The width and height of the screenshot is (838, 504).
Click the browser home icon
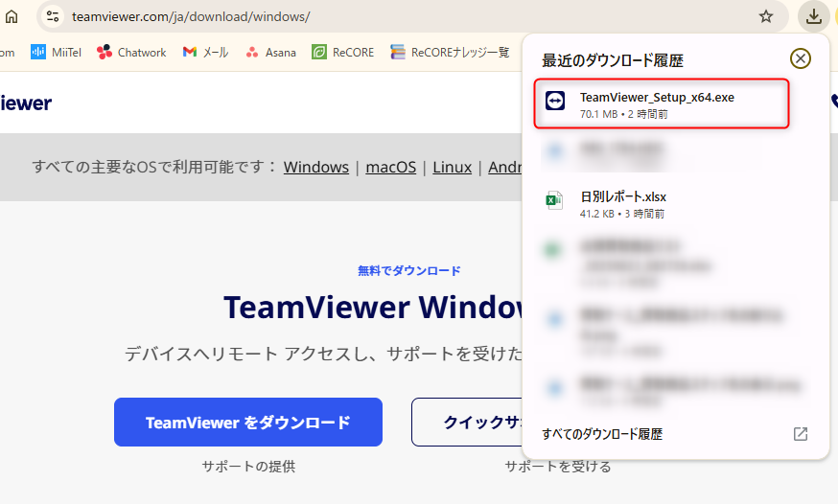pyautogui.click(x=12, y=16)
